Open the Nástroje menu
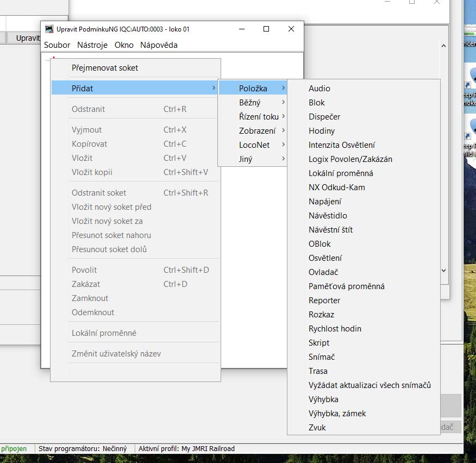 point(92,45)
